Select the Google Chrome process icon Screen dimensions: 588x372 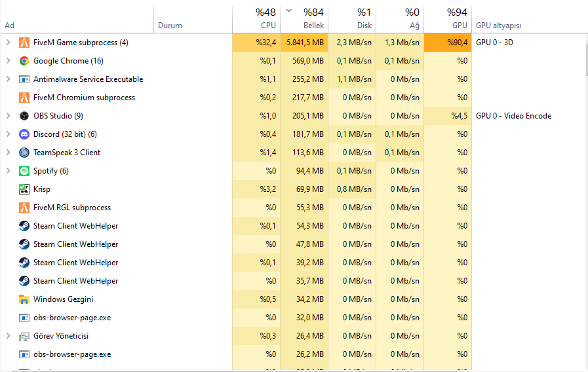pyautogui.click(x=24, y=61)
